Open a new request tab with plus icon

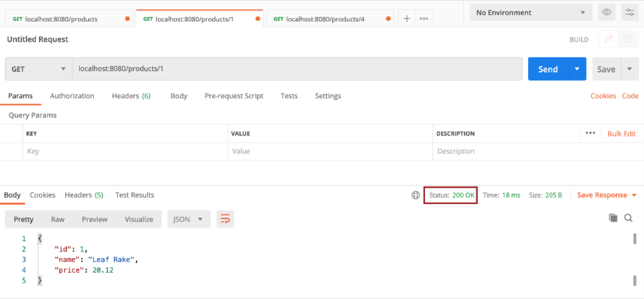(407, 19)
